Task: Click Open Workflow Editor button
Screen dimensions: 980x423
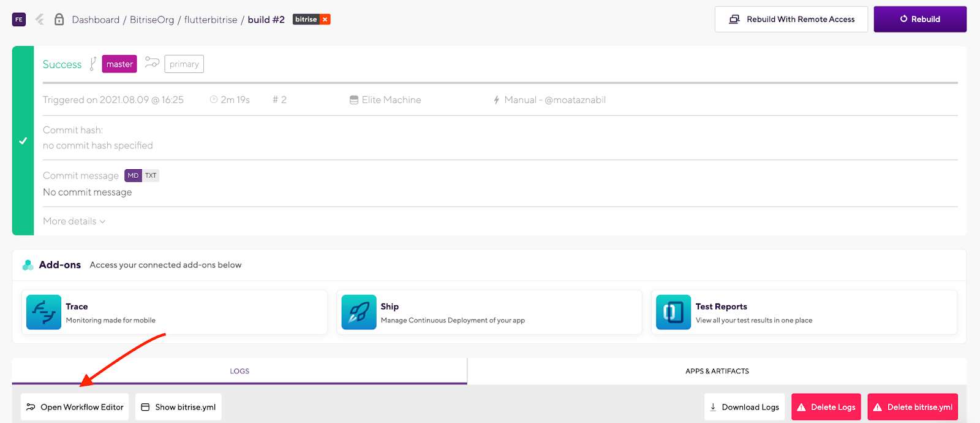Action: (75, 407)
